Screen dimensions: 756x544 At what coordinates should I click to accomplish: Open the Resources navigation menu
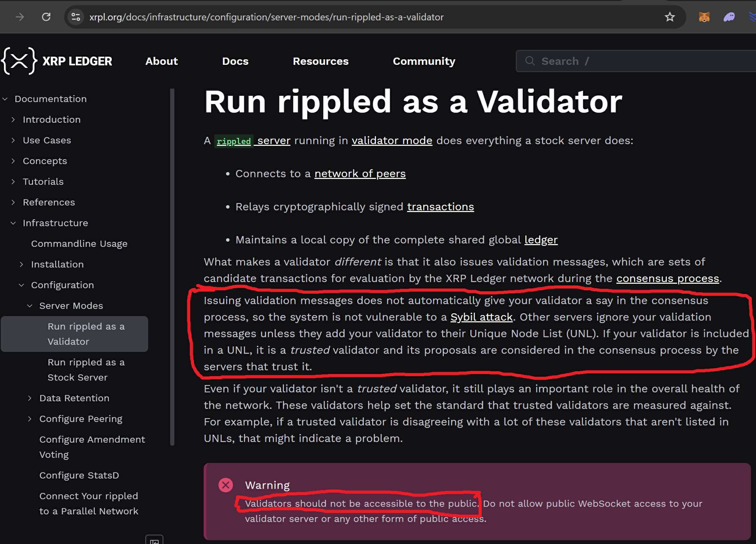(x=320, y=61)
